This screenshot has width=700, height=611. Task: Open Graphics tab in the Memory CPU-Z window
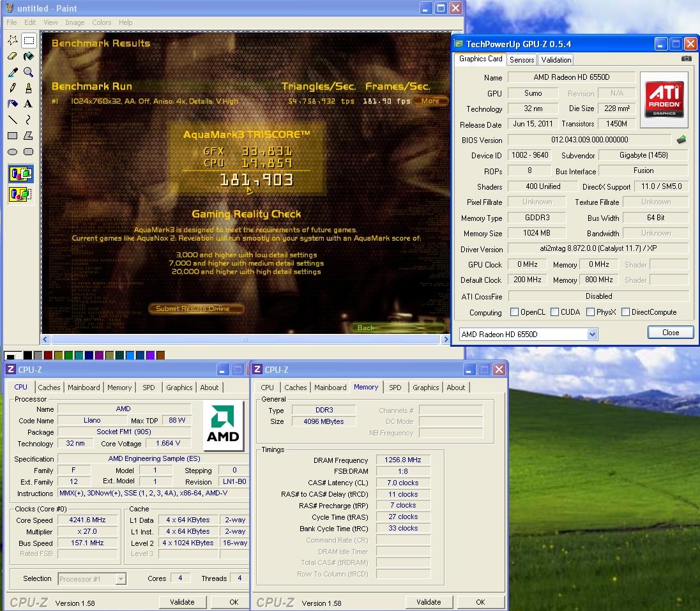click(x=425, y=388)
